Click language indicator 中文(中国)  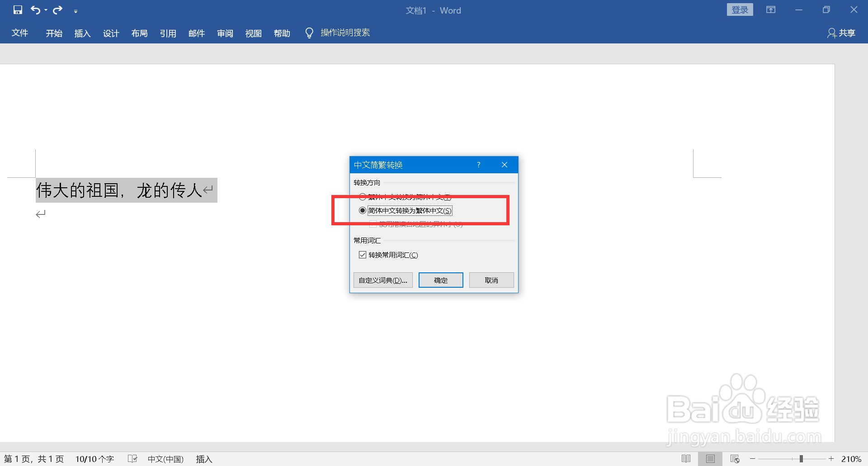165,459
